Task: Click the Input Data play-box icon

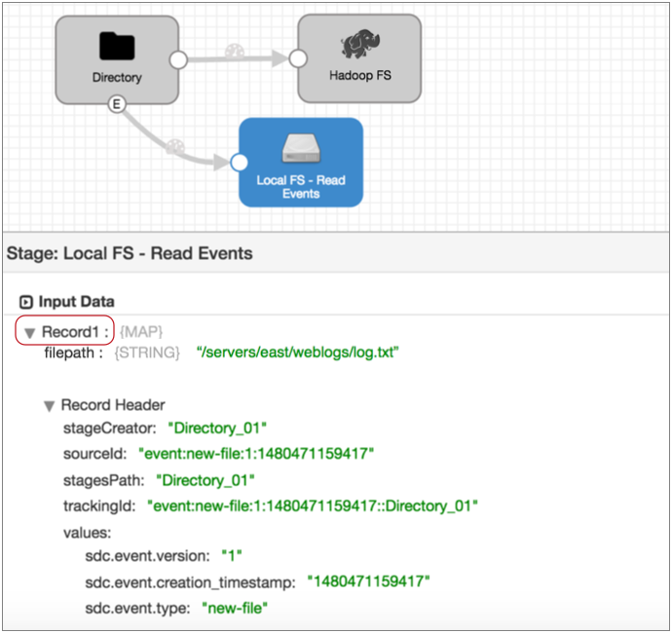Action: (x=26, y=302)
